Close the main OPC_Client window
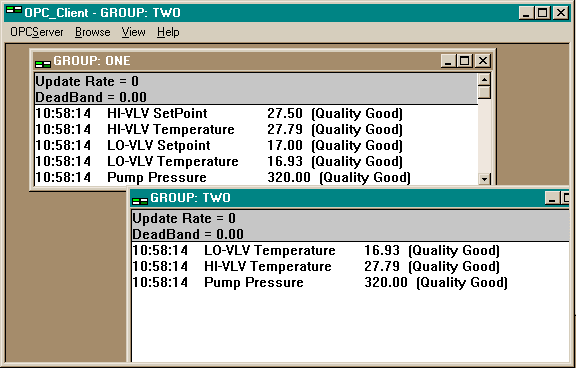The width and height of the screenshot is (576, 368). 561,13
